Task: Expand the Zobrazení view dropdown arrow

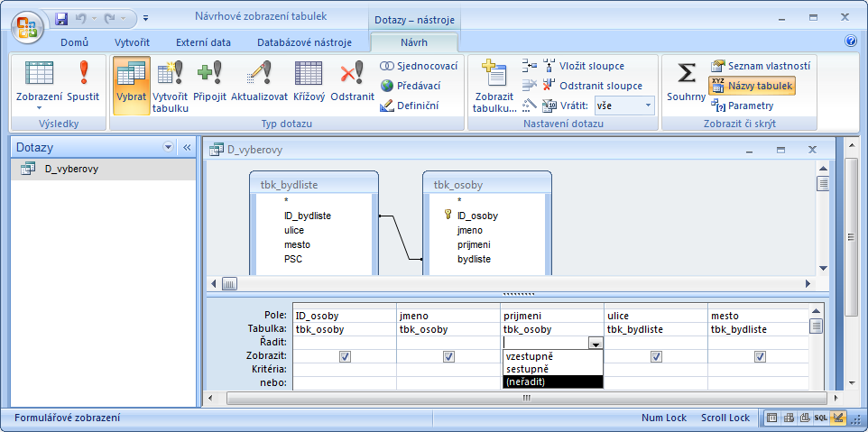Action: [x=39, y=107]
